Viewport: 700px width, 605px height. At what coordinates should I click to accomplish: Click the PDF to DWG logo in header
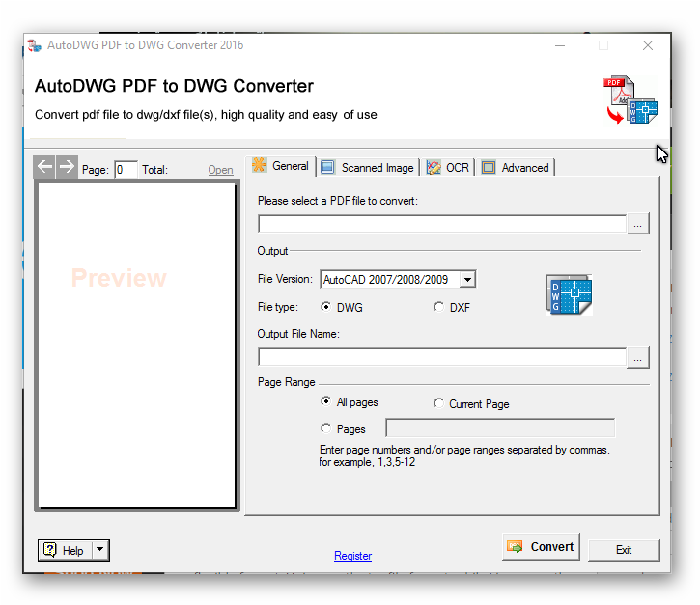[630, 100]
